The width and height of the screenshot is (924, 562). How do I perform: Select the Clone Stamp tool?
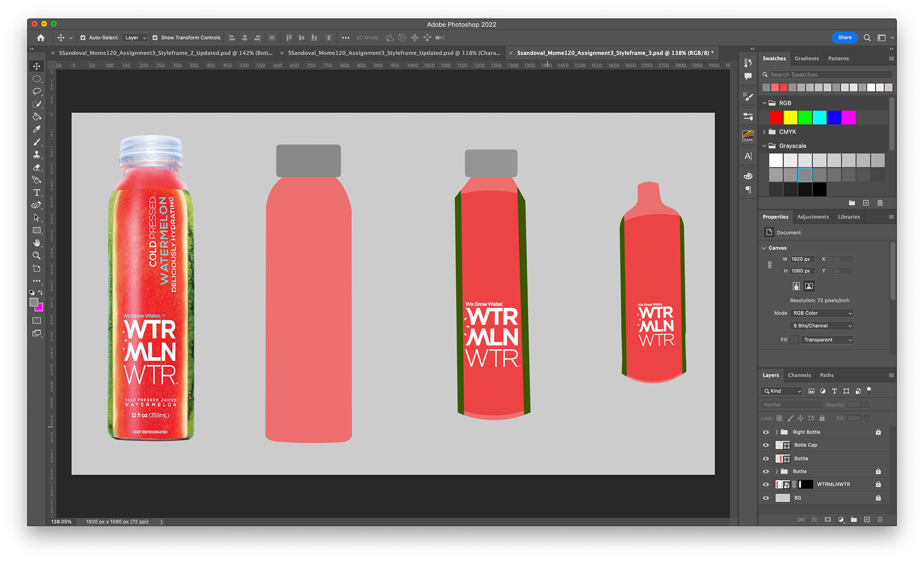tap(37, 155)
